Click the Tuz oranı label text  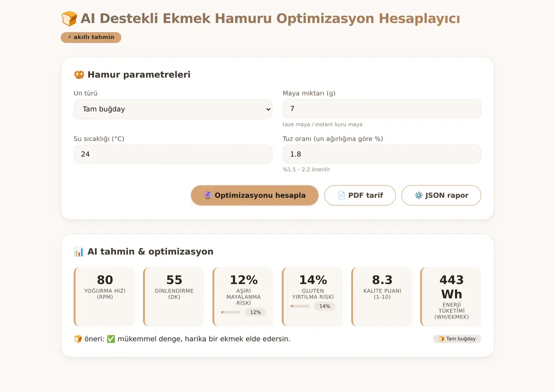pyautogui.click(x=333, y=139)
